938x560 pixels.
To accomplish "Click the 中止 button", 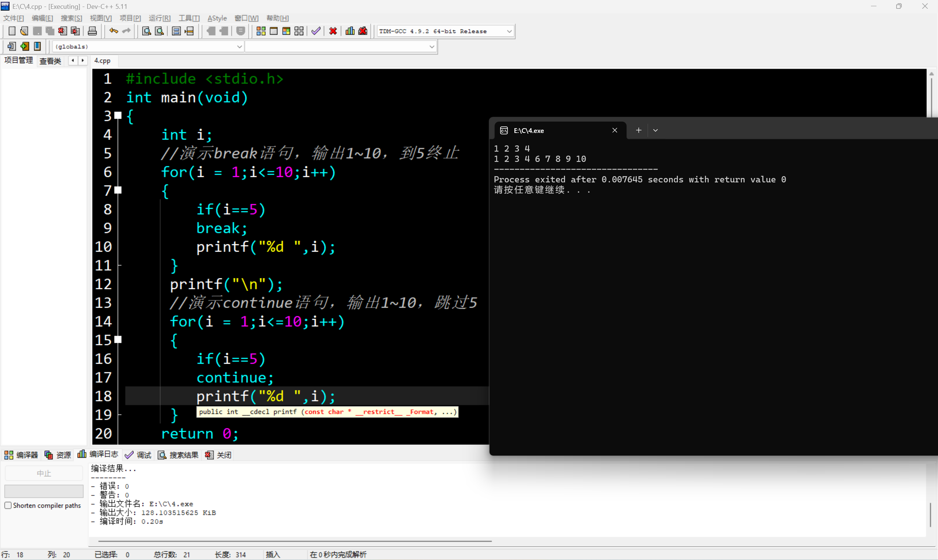I will (x=44, y=473).
